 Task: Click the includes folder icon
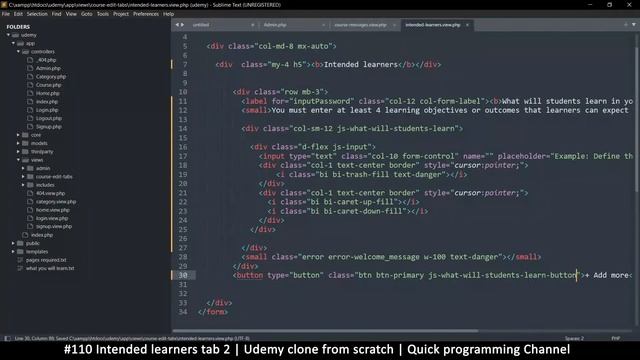pyautogui.click(x=30, y=185)
